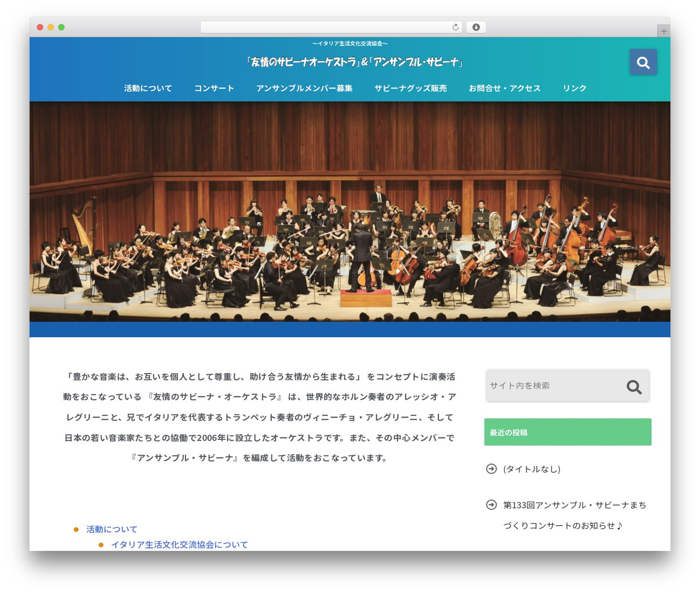700x593 pixels.
Task: Add a new browser tab with plus button
Action: pyautogui.click(x=663, y=31)
